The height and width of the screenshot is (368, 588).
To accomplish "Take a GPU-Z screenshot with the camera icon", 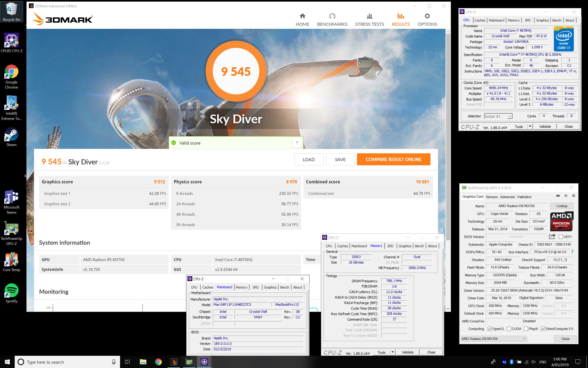I will coord(558,196).
